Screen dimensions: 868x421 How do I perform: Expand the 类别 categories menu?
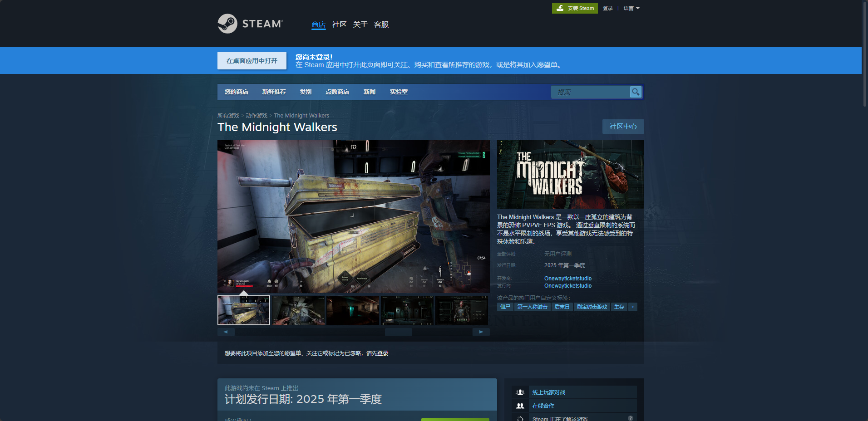[x=306, y=92]
